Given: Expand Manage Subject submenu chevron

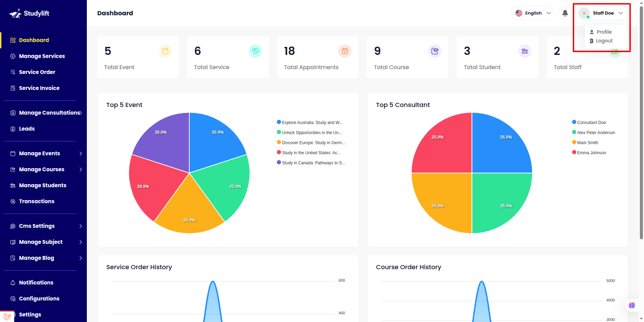Looking at the screenshot, I should coord(81,242).
